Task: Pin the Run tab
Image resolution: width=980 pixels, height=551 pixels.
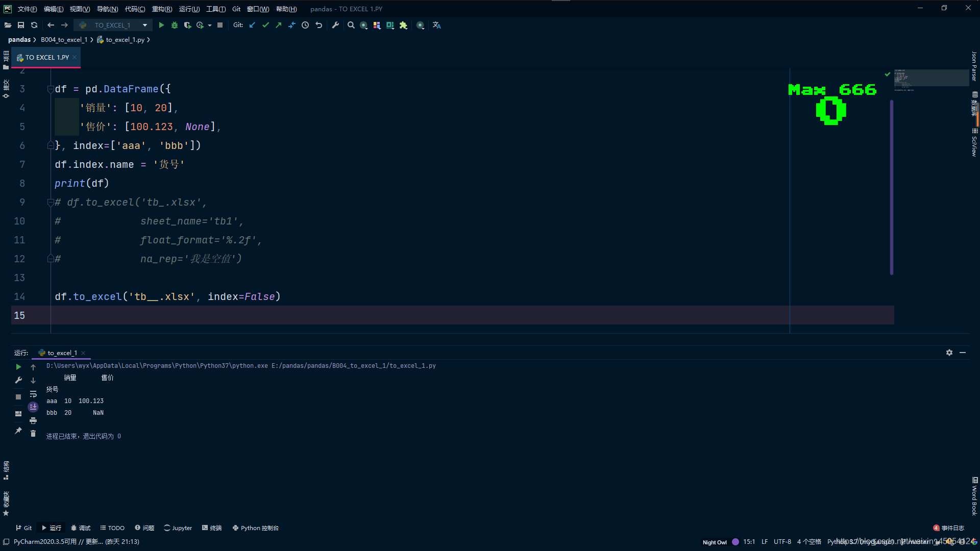Action: click(18, 431)
